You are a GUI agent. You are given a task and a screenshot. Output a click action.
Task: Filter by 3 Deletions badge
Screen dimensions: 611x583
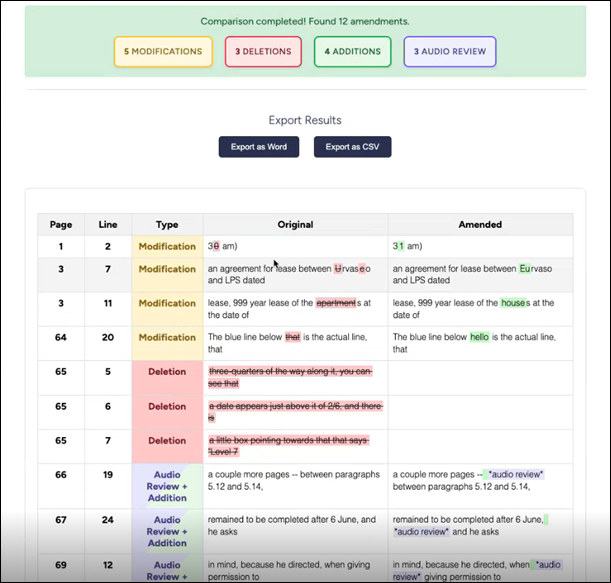click(263, 51)
